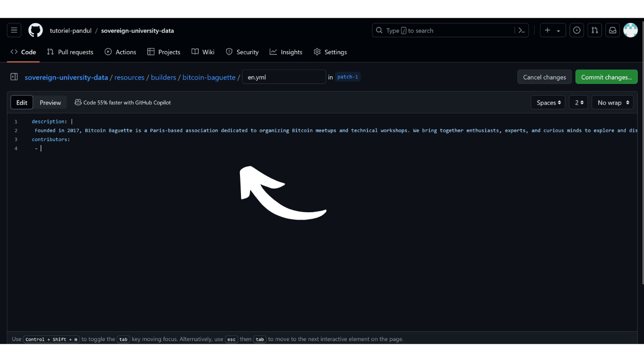Click the Cancel changes button

[x=544, y=77]
